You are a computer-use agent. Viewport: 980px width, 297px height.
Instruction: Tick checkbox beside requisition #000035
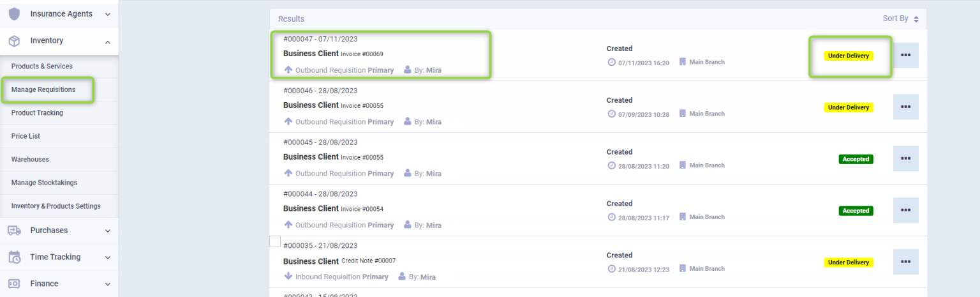pos(275,241)
